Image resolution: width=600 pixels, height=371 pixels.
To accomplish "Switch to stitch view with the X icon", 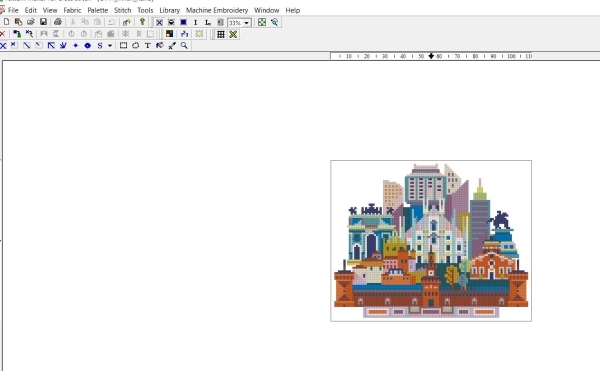I will [159, 23].
